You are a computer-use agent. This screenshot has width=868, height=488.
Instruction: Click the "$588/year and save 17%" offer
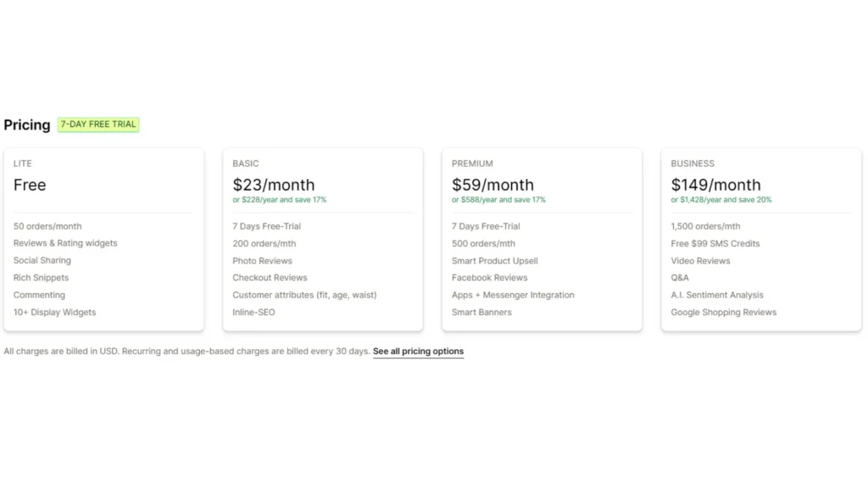coord(498,200)
